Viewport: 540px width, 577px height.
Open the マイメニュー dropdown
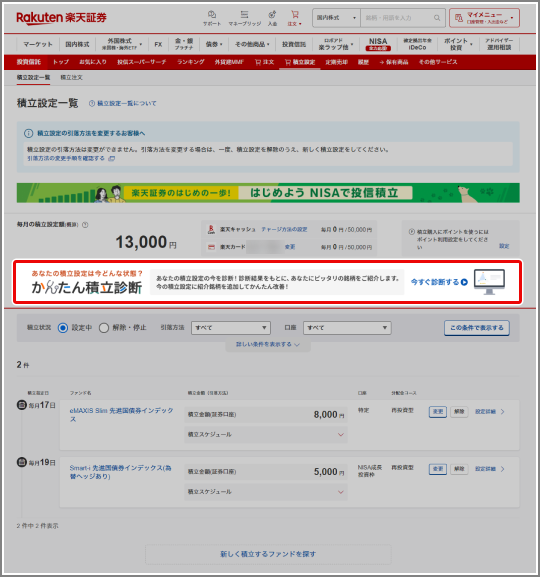point(484,18)
